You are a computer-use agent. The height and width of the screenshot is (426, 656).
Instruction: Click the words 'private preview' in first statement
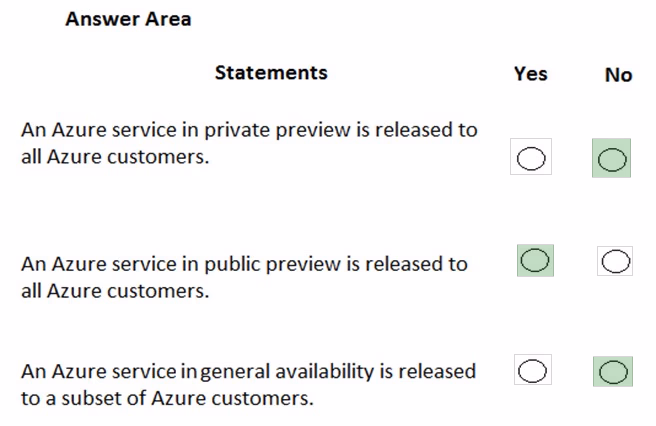coord(277,130)
